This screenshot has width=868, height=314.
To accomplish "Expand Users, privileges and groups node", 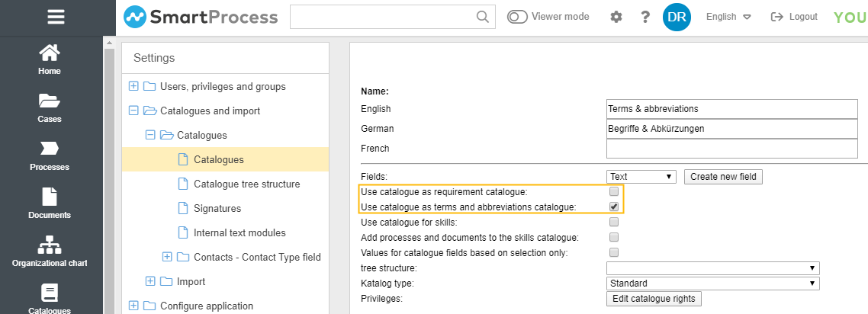I will 134,86.
